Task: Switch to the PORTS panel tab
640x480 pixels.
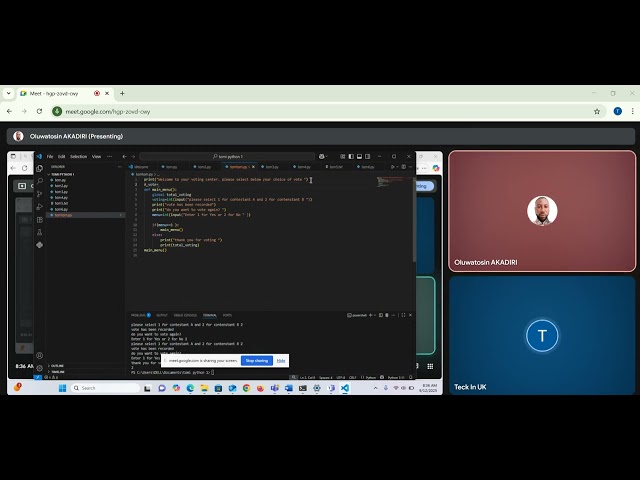Action: click(227, 315)
